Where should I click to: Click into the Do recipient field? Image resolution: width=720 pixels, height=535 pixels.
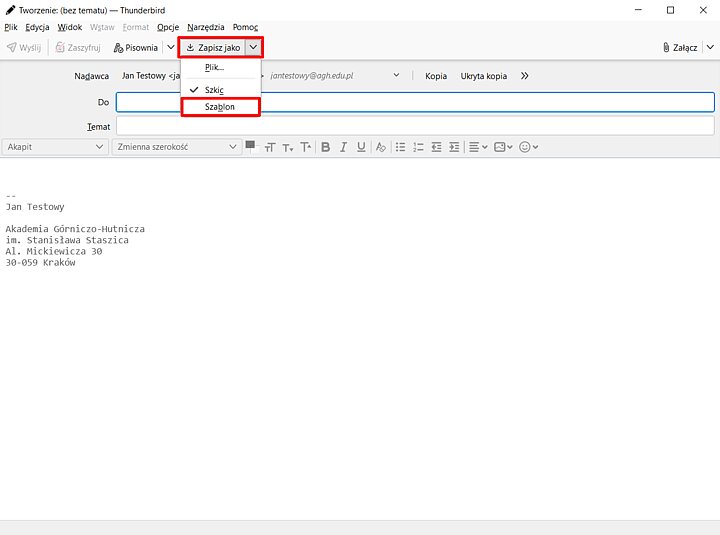[x=415, y=102]
